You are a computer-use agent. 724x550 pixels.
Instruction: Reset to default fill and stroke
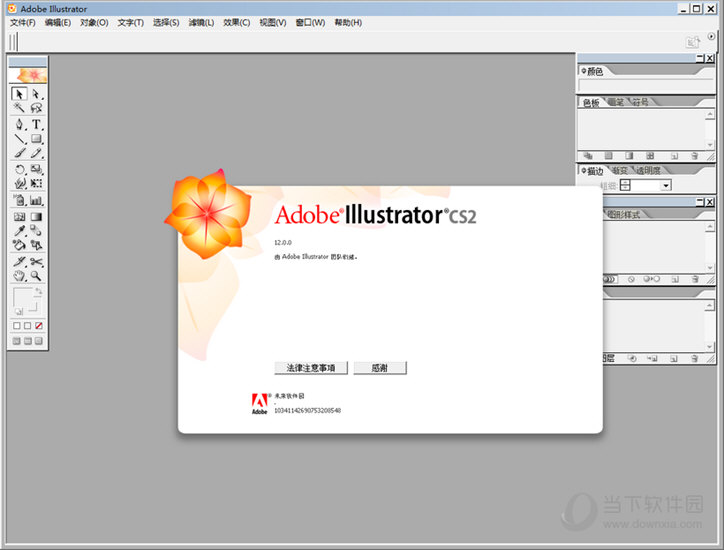point(18,312)
